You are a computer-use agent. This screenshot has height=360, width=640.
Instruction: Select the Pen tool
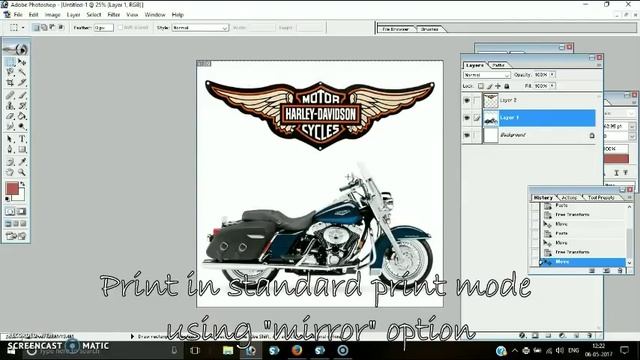[10, 149]
